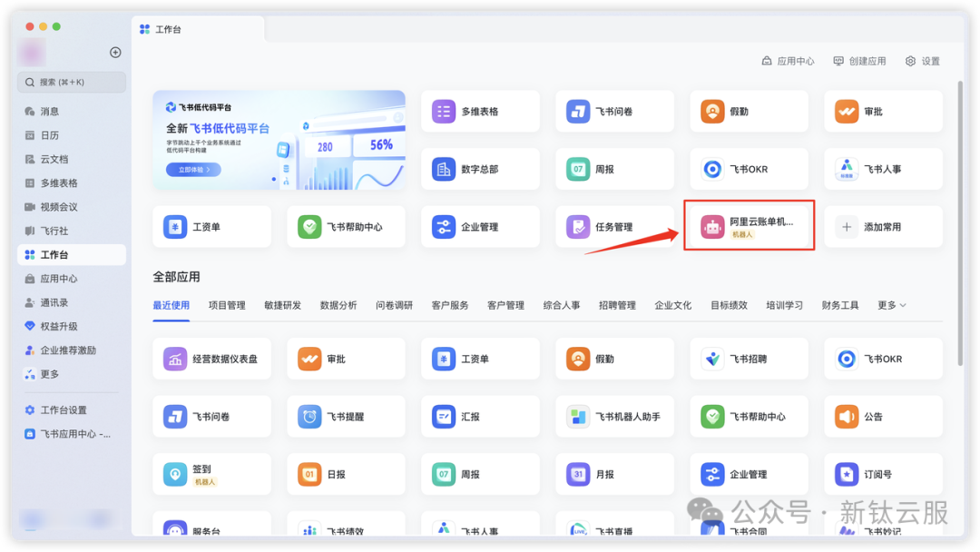The height and width of the screenshot is (552, 980).
Task: Switch to the 财务工具 tab
Action: coord(840,305)
